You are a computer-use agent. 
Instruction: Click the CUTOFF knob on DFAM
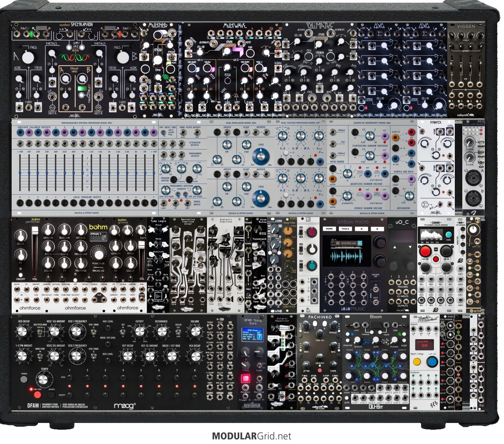139,331
